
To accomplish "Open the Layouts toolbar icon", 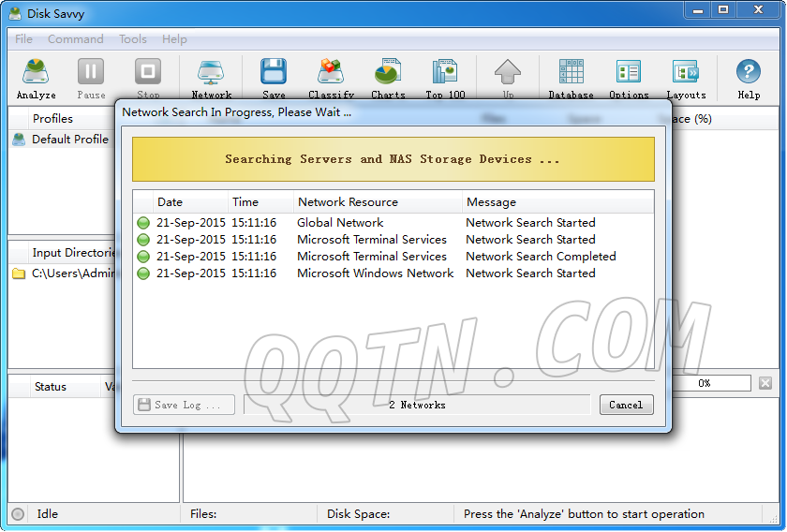I will pos(686,77).
